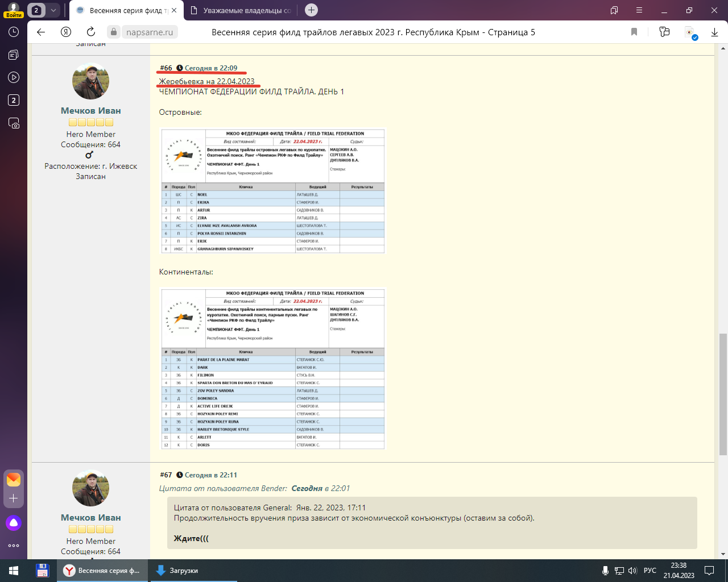Open Yandex home via the Я icon
The image size is (728, 582).
[66, 32]
